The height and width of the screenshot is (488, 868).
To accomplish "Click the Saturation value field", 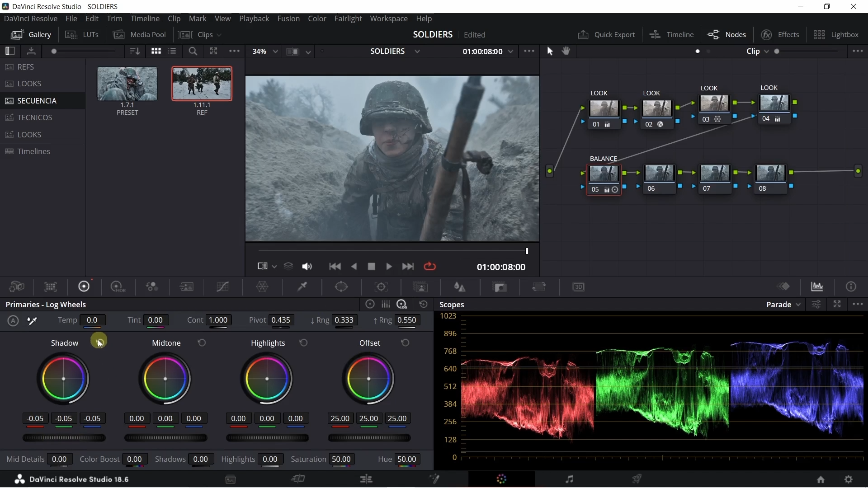I will [341, 459].
